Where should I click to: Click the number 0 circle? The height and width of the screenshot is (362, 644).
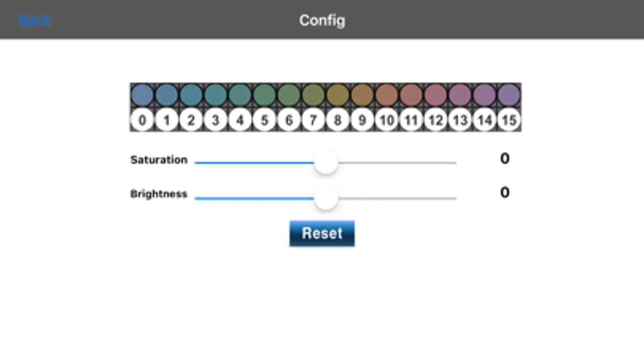pyautogui.click(x=142, y=120)
